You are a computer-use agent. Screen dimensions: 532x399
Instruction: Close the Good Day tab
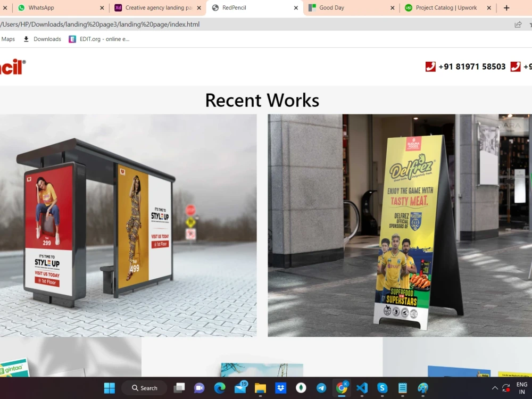(393, 8)
